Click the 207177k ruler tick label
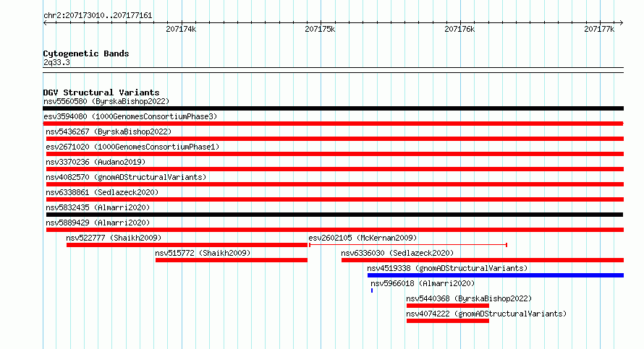 coord(599,29)
